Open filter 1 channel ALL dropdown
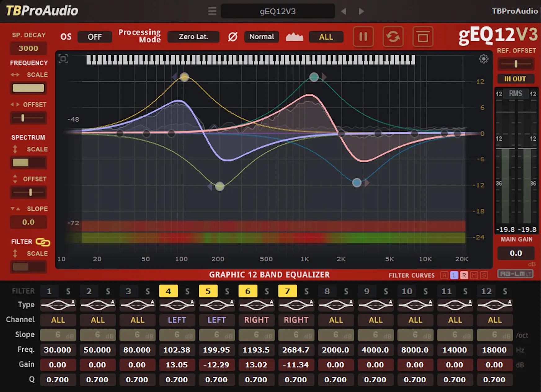The height and width of the screenshot is (392, 541). click(x=58, y=320)
